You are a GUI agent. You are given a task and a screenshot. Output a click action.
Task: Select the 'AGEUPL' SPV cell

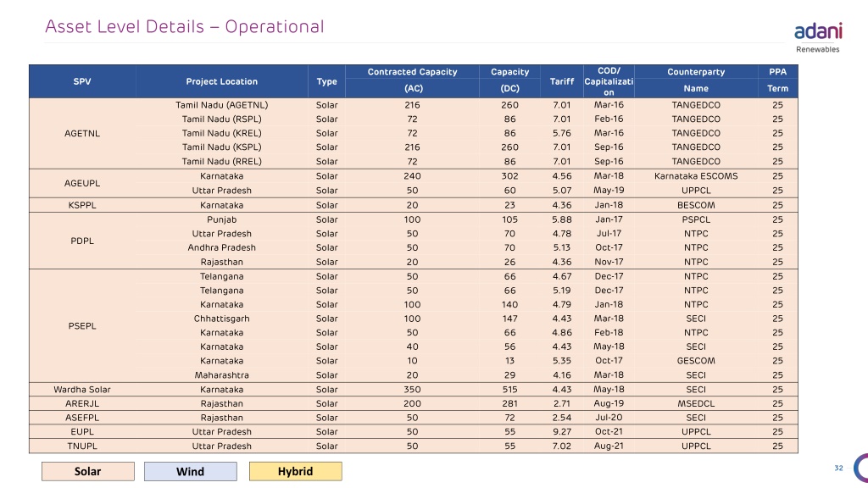point(82,183)
